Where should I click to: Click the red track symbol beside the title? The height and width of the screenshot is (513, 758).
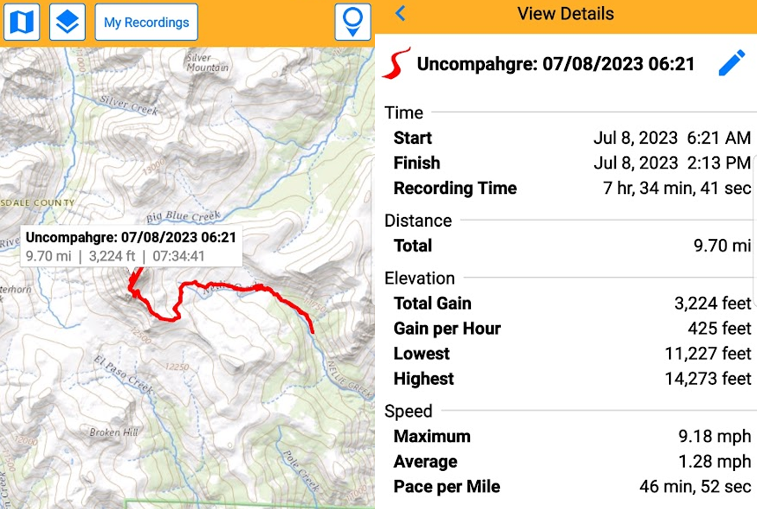[x=397, y=64]
